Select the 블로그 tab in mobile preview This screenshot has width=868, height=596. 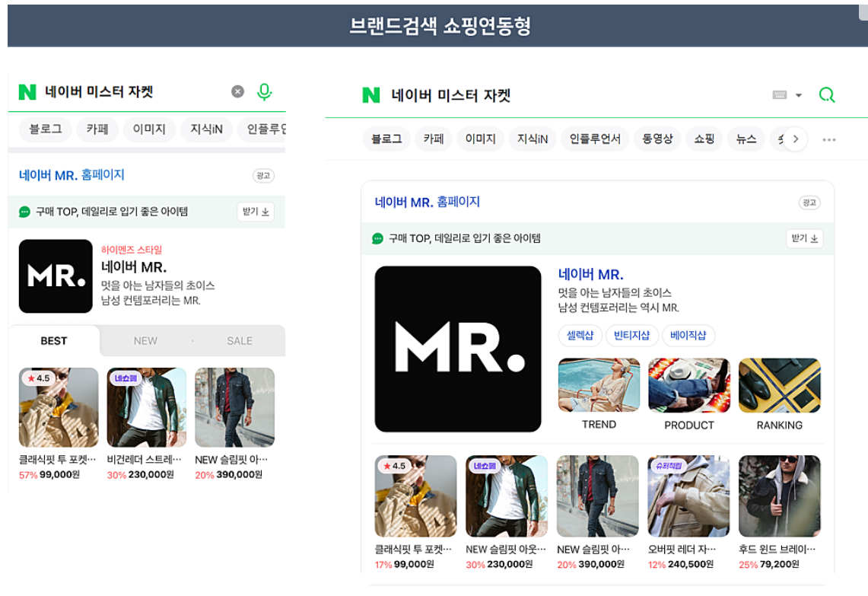click(46, 129)
